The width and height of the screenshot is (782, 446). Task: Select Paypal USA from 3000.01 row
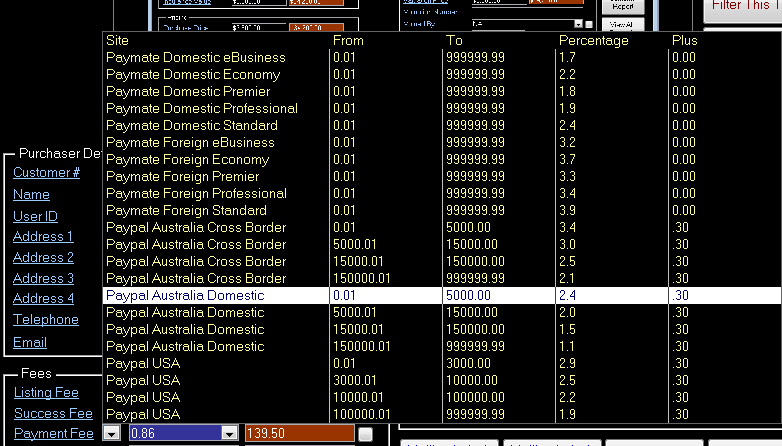tap(442, 380)
